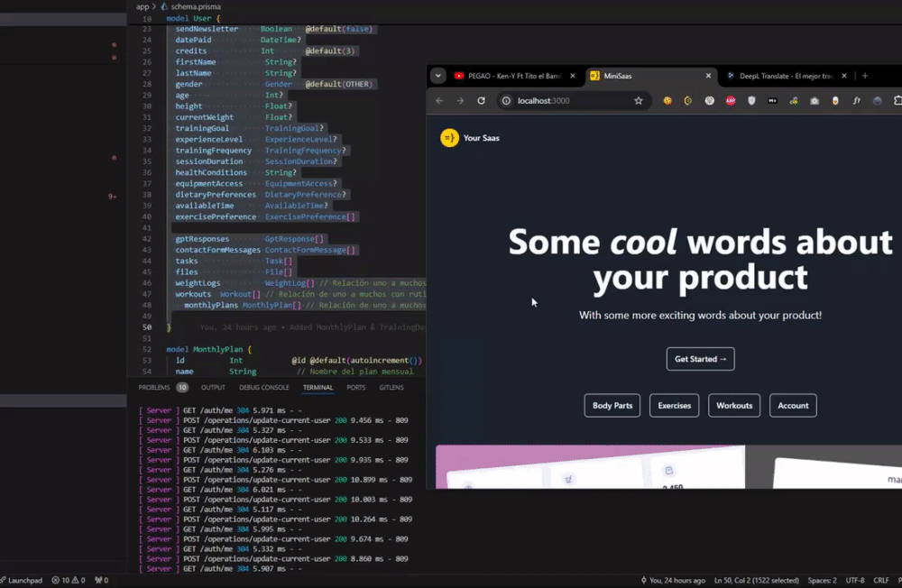Viewport: 902px width, 588px height.
Task: Open the M+ markdown extension
Action: click(773, 101)
